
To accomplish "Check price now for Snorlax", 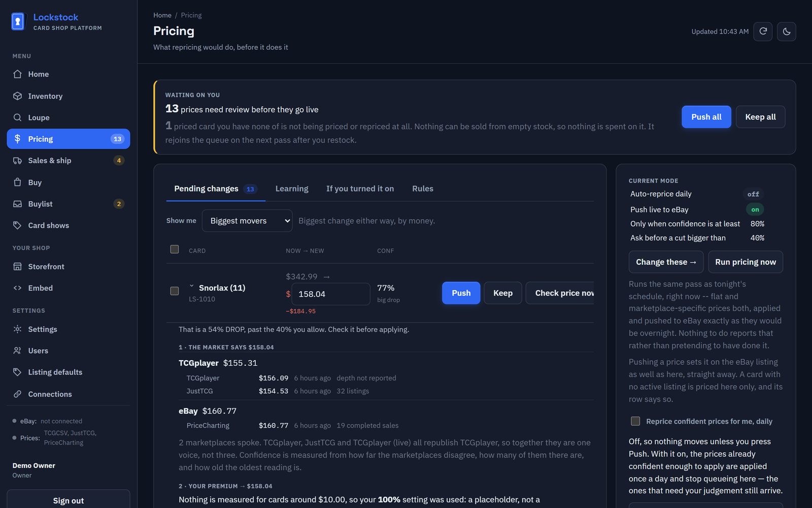I will click(x=560, y=293).
